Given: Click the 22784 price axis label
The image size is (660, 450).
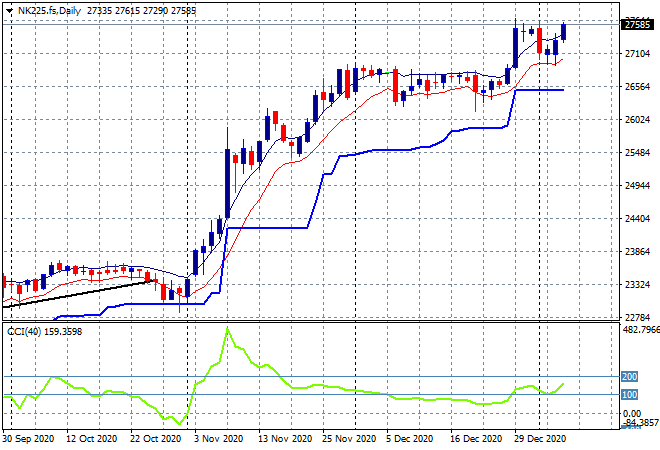Looking at the screenshot, I should tap(638, 317).
